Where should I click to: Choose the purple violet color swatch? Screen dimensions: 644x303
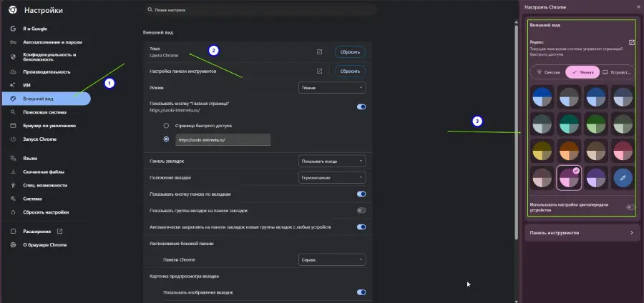(595, 178)
